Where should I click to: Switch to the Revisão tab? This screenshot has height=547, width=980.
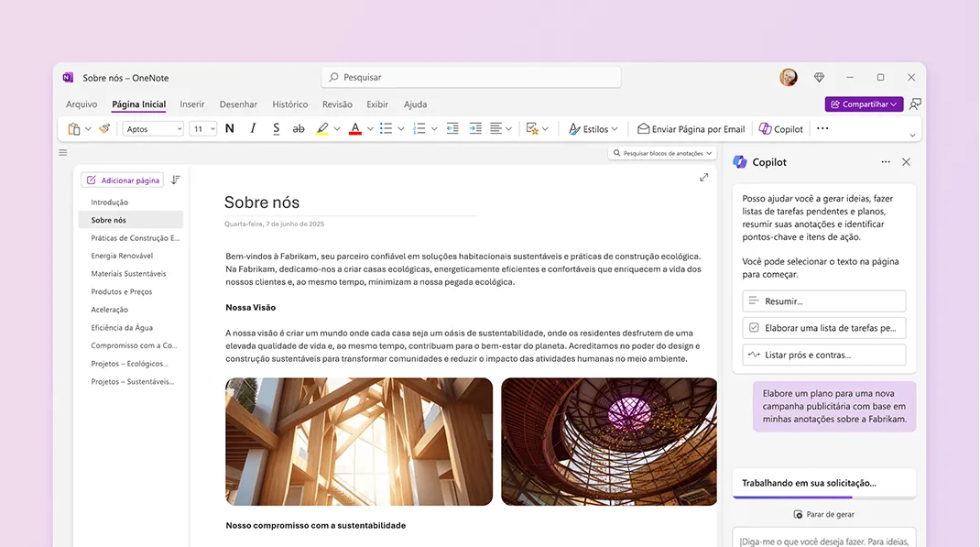tap(337, 104)
